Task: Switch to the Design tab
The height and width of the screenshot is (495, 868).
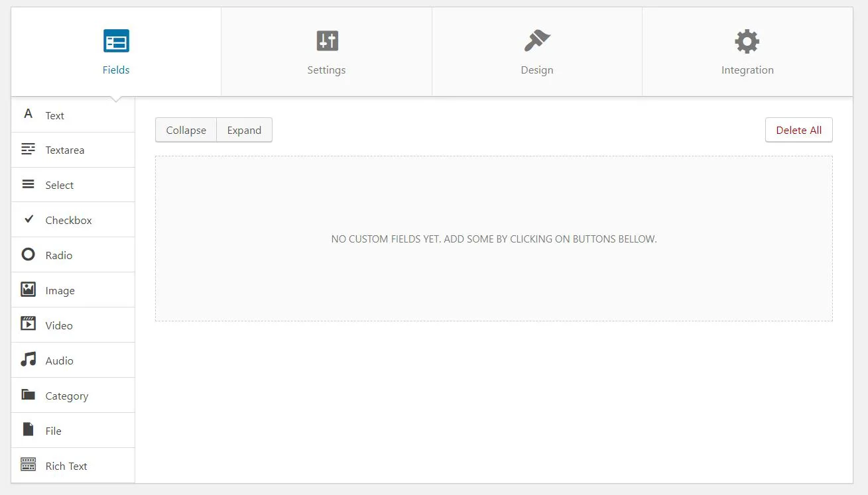Action: click(537, 52)
